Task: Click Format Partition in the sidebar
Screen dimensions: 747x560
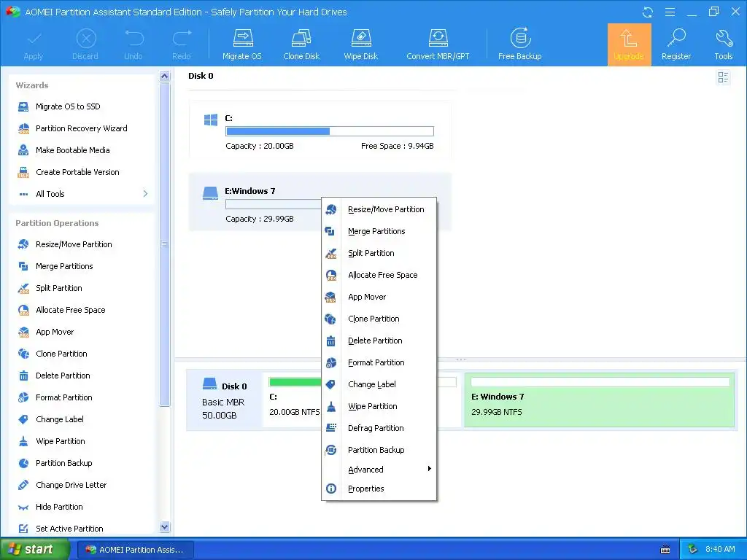Action: click(x=64, y=397)
